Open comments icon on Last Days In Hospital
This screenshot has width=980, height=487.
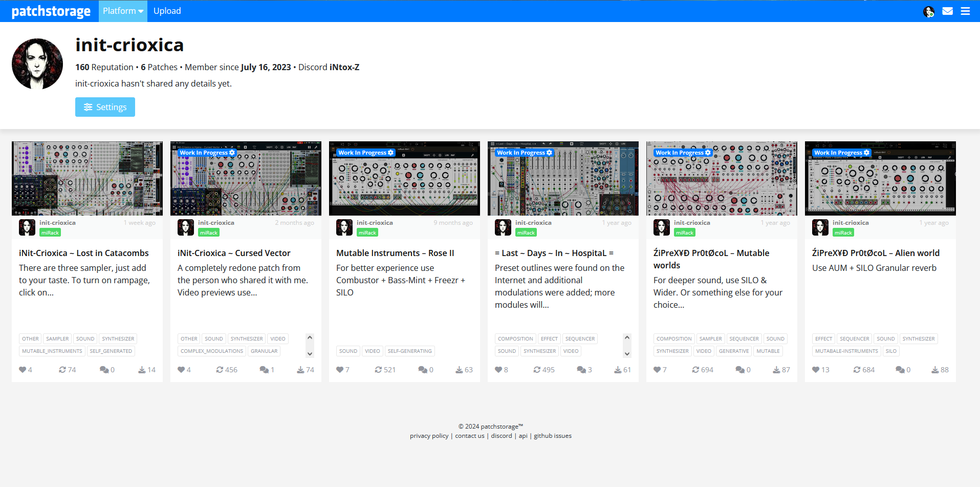(x=581, y=370)
